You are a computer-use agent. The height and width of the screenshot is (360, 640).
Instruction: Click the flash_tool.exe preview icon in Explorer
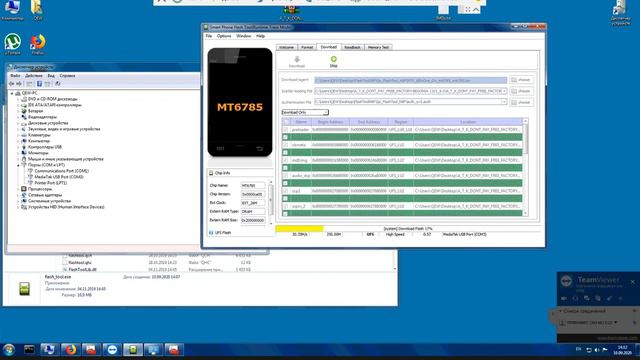24,289
